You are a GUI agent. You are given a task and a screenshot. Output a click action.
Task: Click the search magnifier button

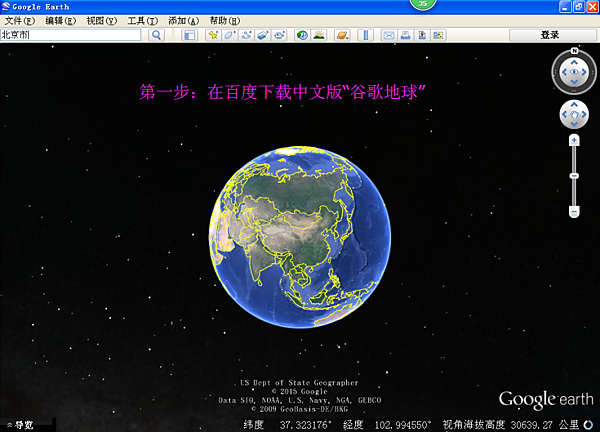[x=156, y=35]
